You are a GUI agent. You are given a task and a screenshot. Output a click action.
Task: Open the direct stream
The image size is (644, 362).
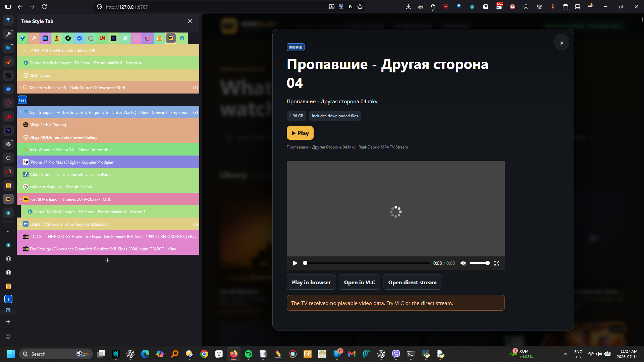[412, 282]
